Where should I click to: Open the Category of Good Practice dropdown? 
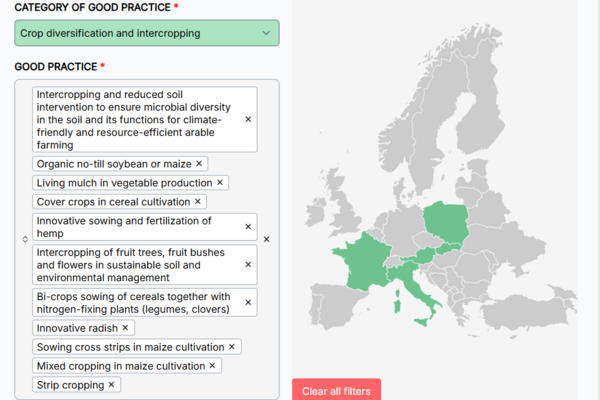147,33
